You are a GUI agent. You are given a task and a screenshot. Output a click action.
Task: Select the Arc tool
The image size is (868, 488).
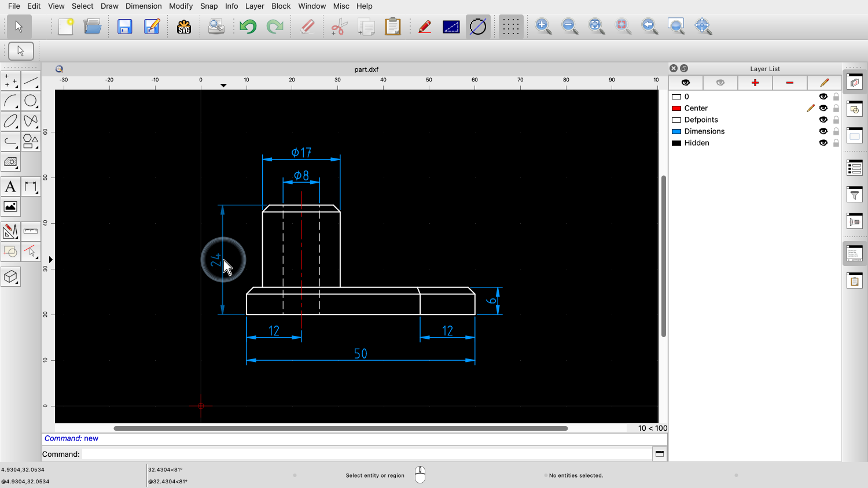(x=10, y=101)
